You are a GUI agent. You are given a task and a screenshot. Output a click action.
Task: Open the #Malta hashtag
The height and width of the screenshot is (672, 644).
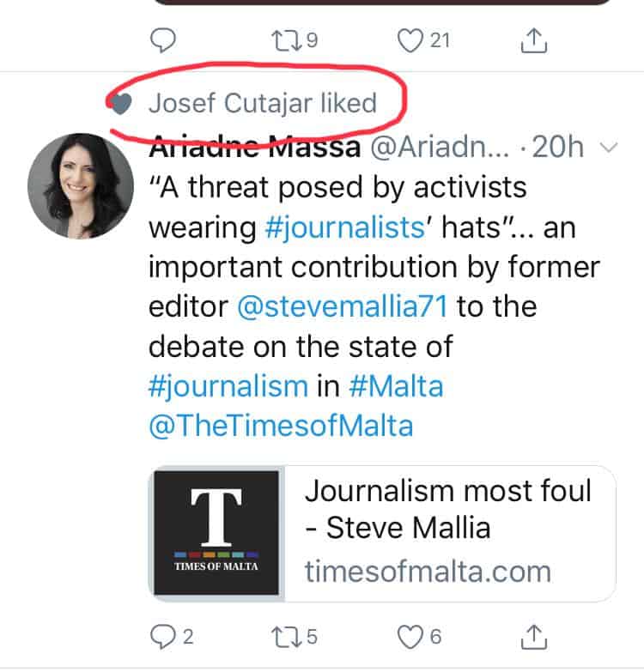[396, 385]
